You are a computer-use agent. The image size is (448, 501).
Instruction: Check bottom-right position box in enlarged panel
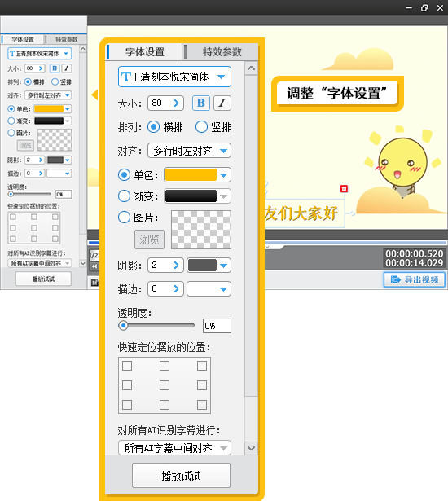pos(202,405)
